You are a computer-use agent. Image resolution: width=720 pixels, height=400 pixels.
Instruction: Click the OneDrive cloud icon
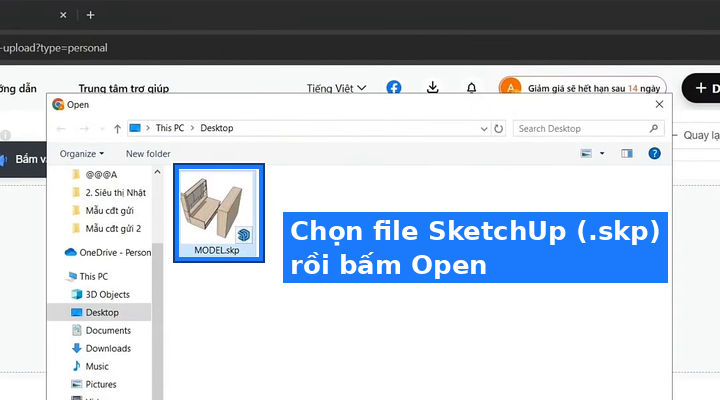coord(71,252)
